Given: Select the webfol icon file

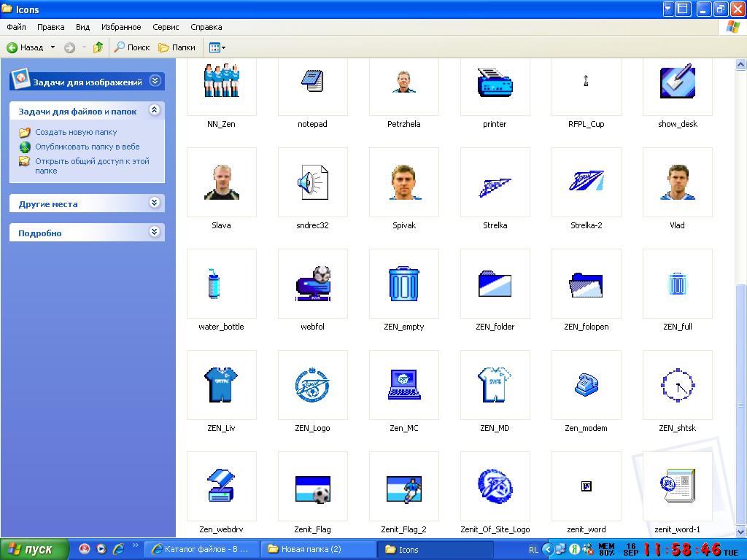Looking at the screenshot, I should (x=312, y=284).
